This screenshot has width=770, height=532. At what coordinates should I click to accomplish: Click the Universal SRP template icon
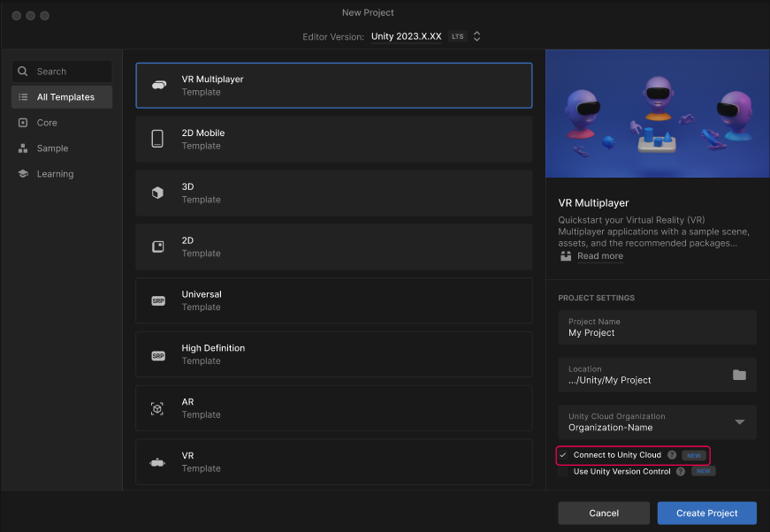click(x=159, y=300)
